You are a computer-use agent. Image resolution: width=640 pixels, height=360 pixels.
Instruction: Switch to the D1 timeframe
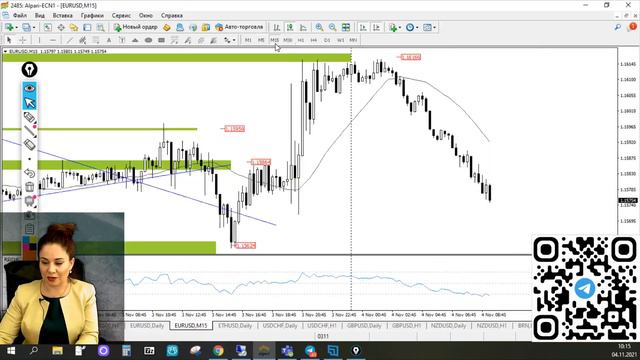(327, 40)
